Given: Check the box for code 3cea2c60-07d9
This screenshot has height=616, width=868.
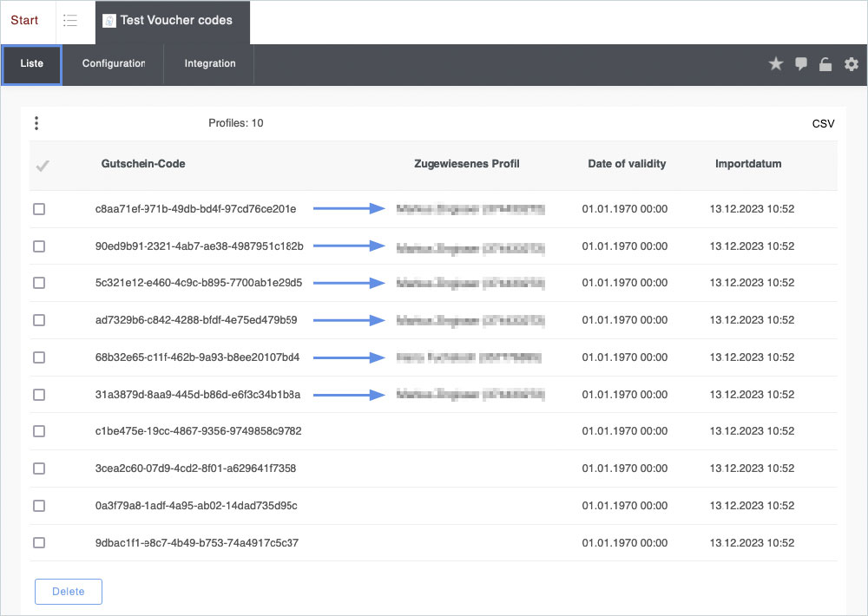Looking at the screenshot, I should pyautogui.click(x=39, y=469).
